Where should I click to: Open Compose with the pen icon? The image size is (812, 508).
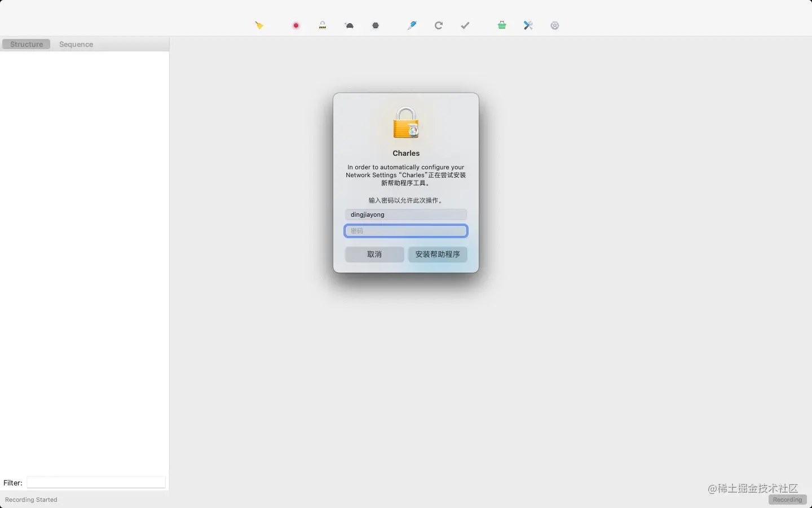tap(412, 25)
